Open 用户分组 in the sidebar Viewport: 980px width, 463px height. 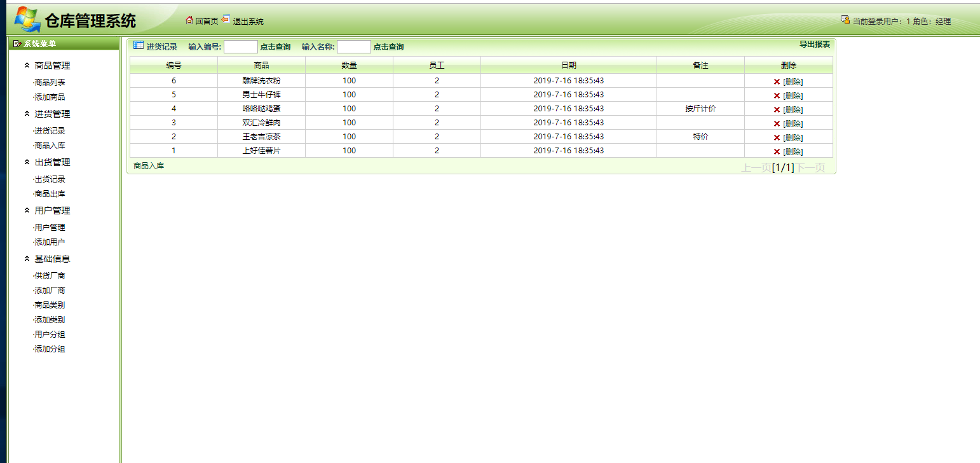(50, 335)
